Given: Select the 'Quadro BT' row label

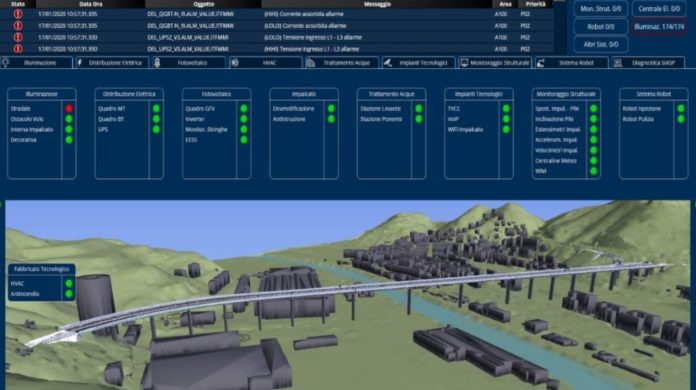Looking at the screenshot, I should click(111, 119).
